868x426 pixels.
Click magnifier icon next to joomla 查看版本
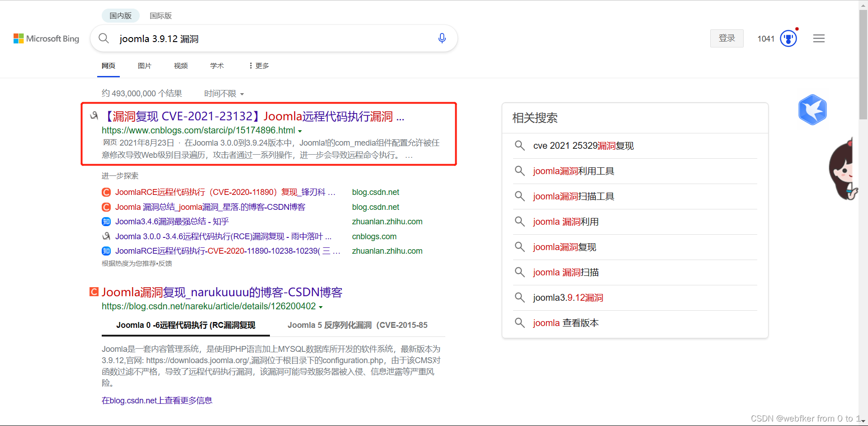(520, 323)
